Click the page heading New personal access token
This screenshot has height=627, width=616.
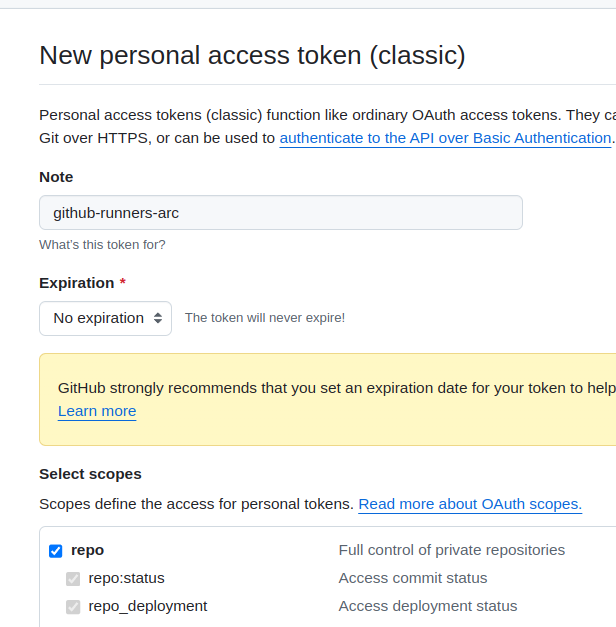point(252,55)
